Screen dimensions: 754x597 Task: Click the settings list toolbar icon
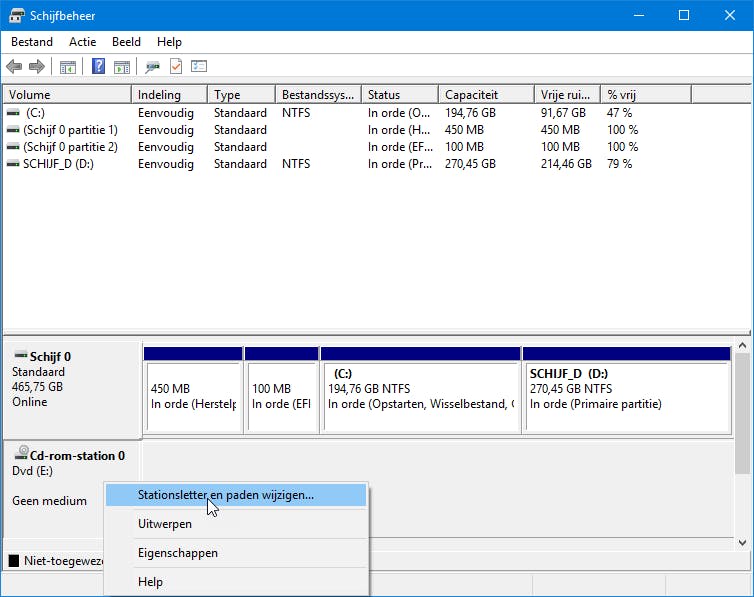pyautogui.click(x=199, y=67)
